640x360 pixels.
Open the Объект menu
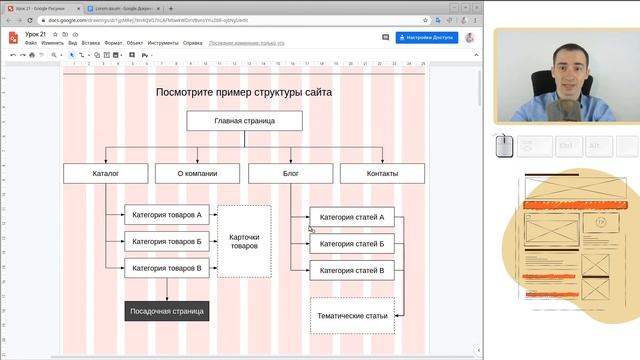pos(135,43)
